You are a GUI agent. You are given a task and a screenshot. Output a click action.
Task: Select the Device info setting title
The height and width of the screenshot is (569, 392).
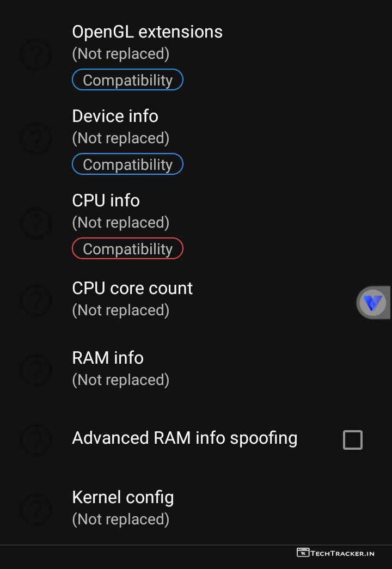coord(115,116)
